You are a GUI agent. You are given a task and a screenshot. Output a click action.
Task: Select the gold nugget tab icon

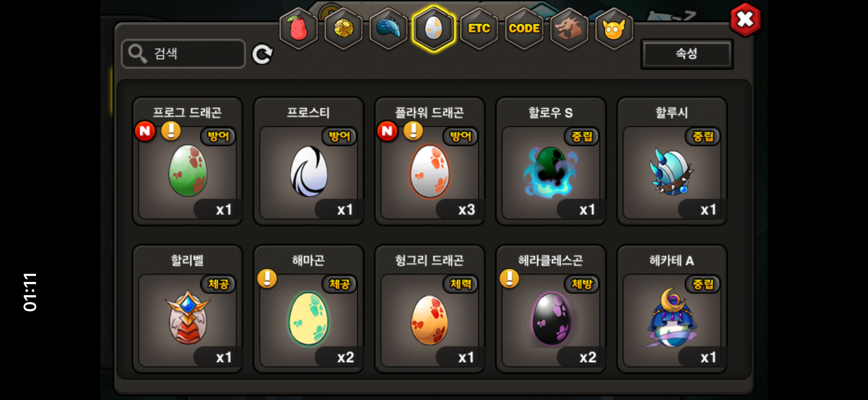click(343, 28)
